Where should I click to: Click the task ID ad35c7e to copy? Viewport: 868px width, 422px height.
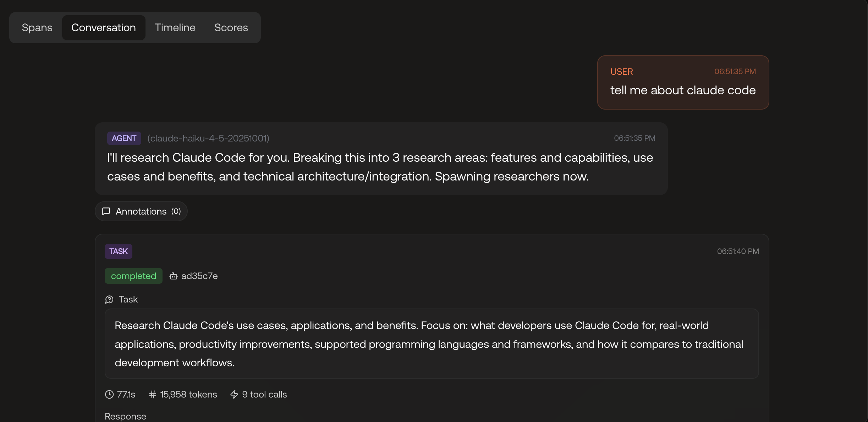[199, 276]
